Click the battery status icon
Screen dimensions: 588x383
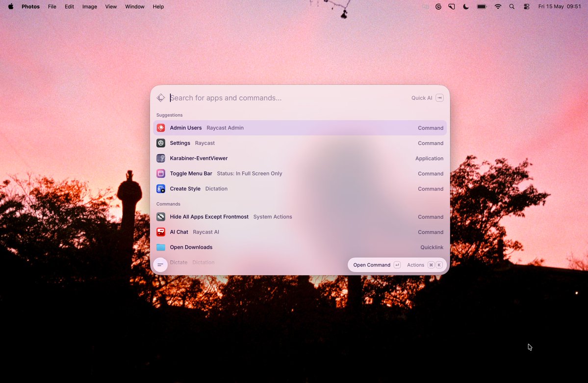(482, 6)
